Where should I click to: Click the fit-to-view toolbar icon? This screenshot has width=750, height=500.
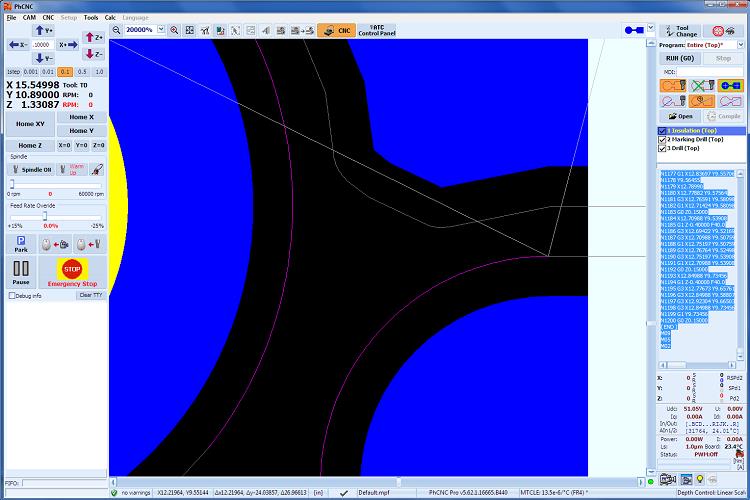[190, 30]
